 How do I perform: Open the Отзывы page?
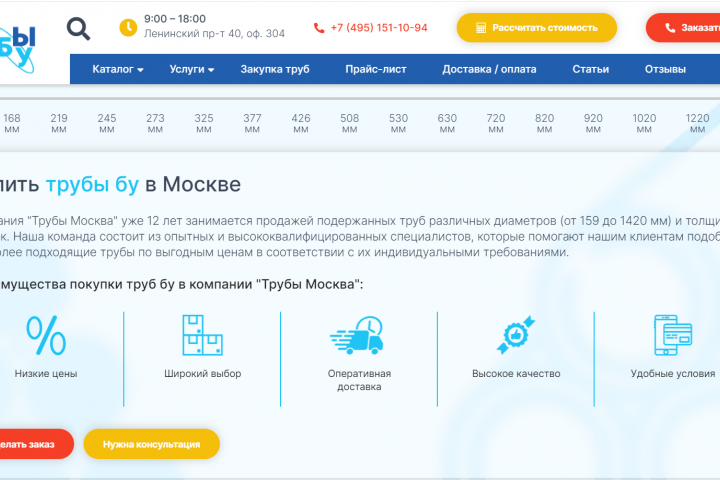(665, 69)
